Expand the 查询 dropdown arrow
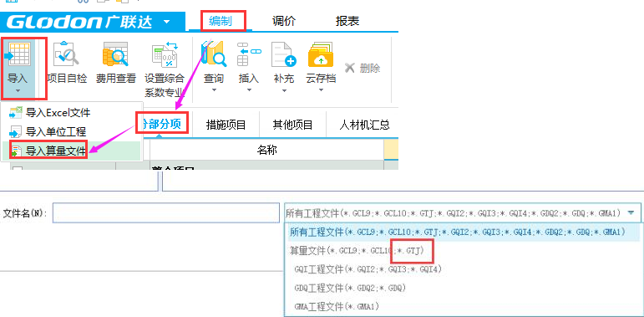Screen dimensions: 644x317 click(x=214, y=90)
